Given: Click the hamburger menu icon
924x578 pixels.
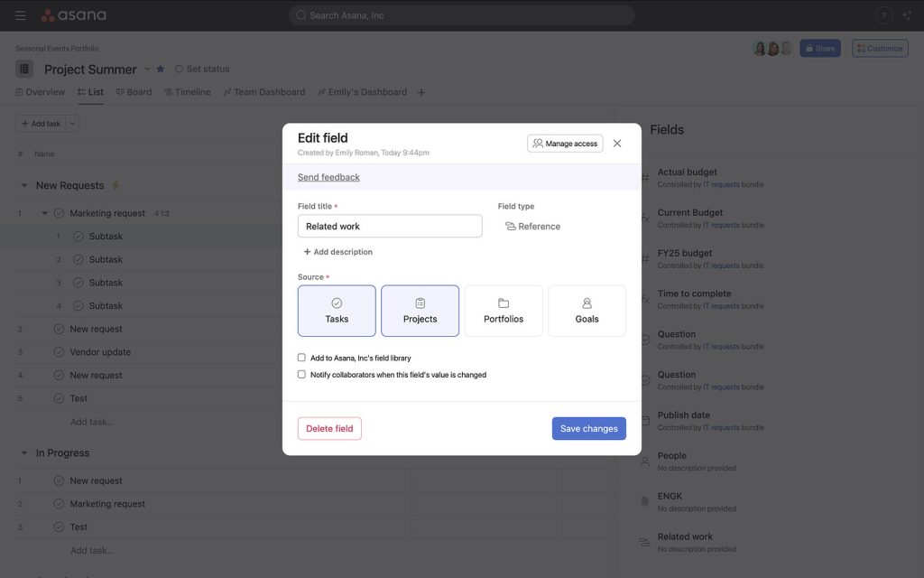Looking at the screenshot, I should click(20, 14).
